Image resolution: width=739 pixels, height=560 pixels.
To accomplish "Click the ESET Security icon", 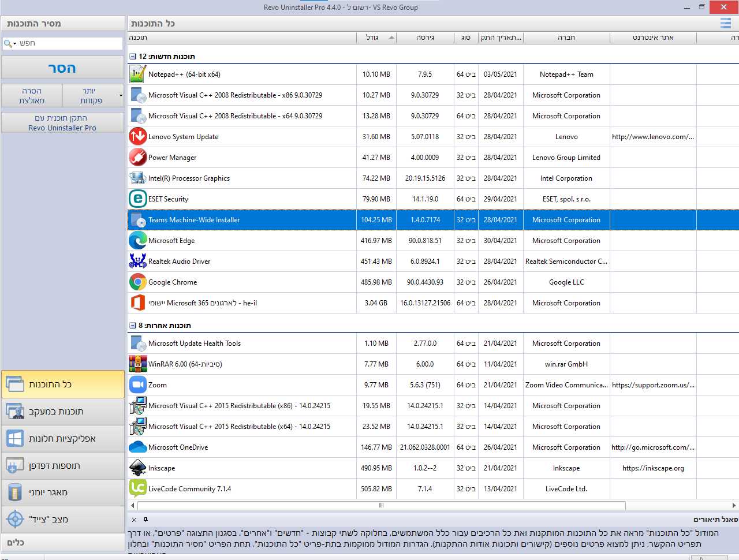I will [137, 199].
